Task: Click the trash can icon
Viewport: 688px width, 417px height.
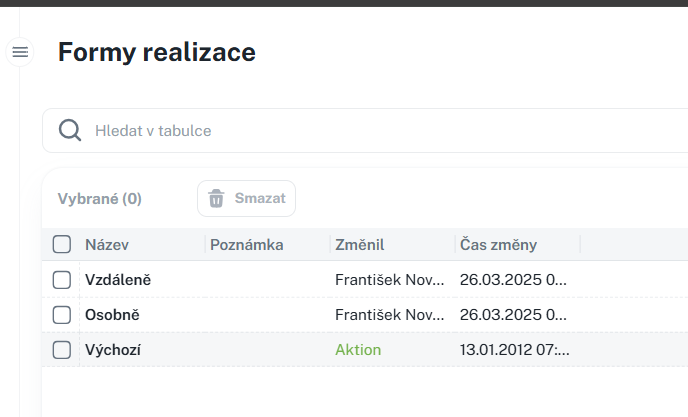Action: (216, 198)
